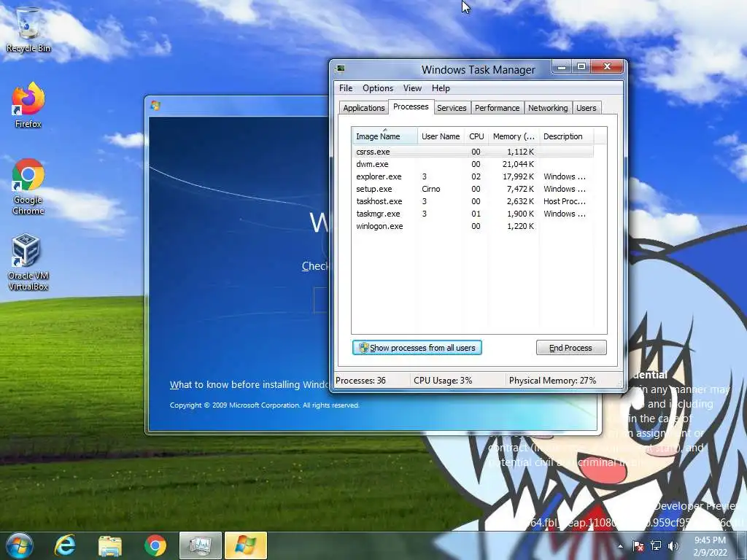Screen dimensions: 747x560
Task: Click the End Process button
Action: (x=571, y=348)
